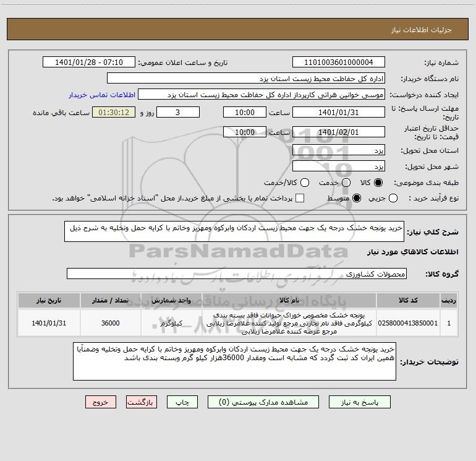Click the remaining days field showing 3
476x461 pixels.
[x=178, y=112]
